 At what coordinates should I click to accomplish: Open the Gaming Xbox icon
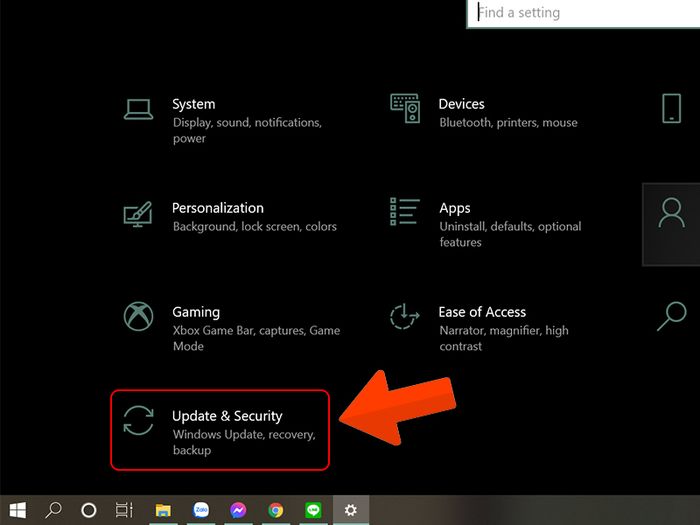point(138,317)
